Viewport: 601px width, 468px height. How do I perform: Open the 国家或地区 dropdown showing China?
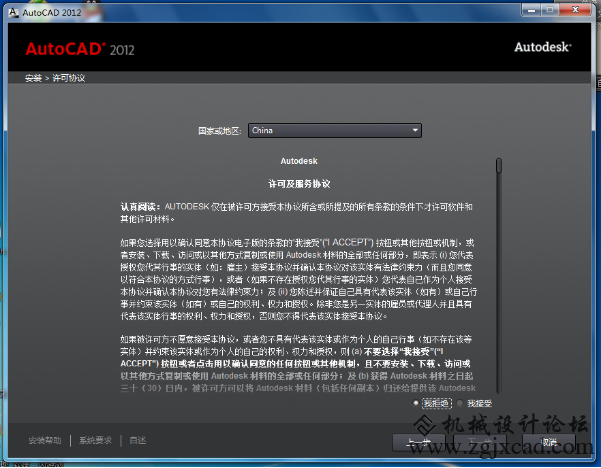[x=335, y=130]
